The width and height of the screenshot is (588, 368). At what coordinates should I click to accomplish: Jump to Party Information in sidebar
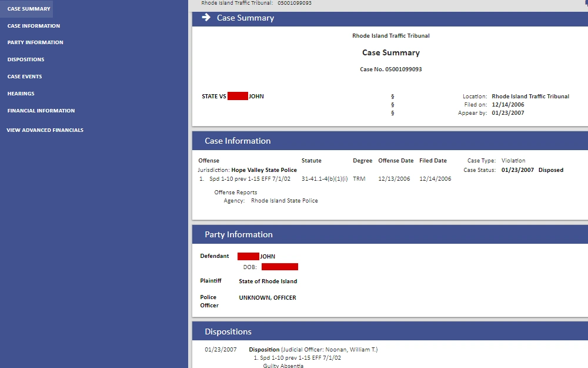point(35,42)
